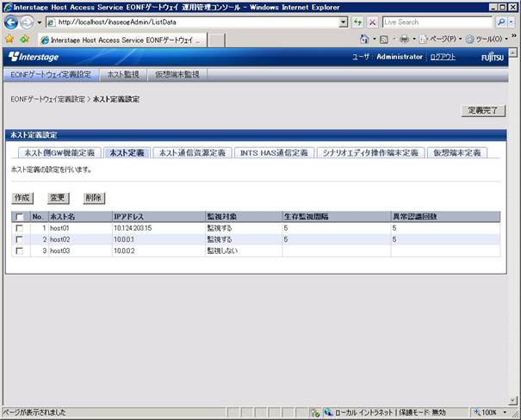This screenshot has height=420, width=521.
Task: Click the 変更 button
Action: [x=58, y=198]
